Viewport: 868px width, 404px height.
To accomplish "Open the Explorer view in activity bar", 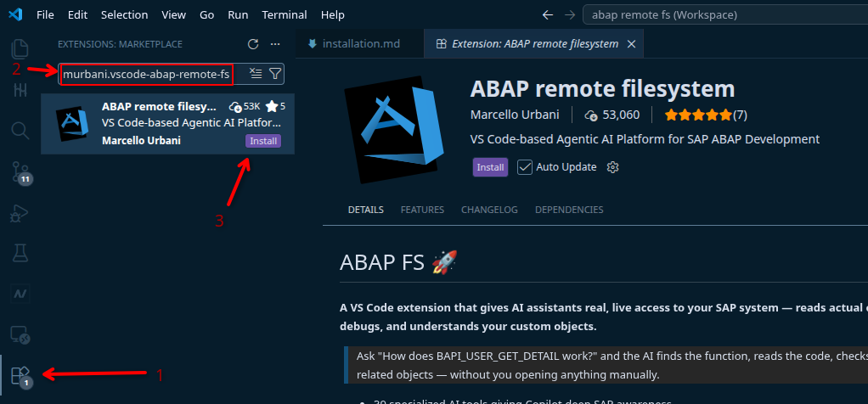I will coord(20,50).
